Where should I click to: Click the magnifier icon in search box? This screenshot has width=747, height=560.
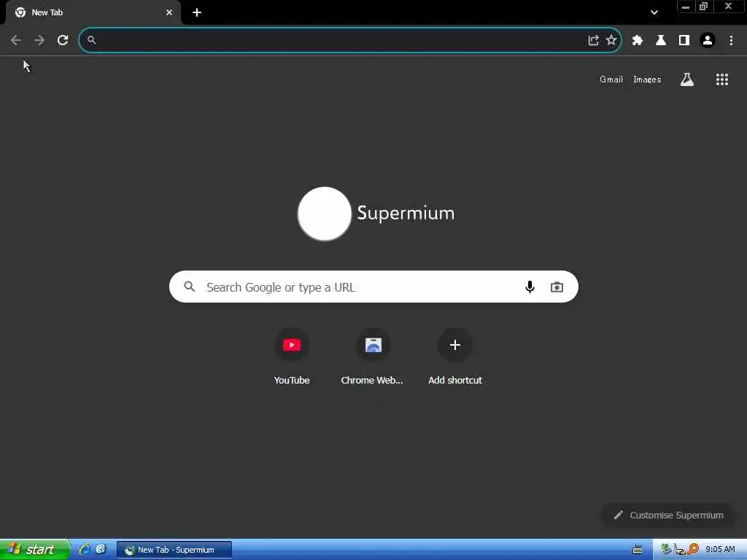point(190,287)
